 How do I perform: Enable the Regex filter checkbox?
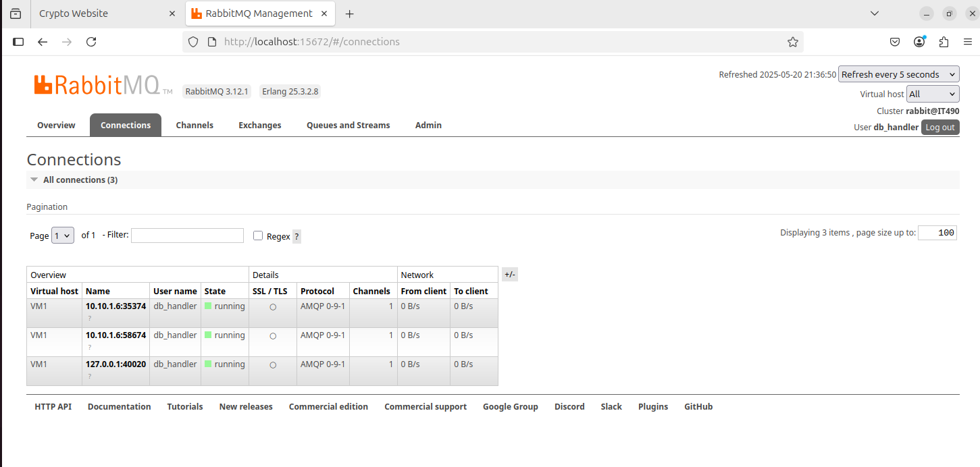(x=258, y=236)
